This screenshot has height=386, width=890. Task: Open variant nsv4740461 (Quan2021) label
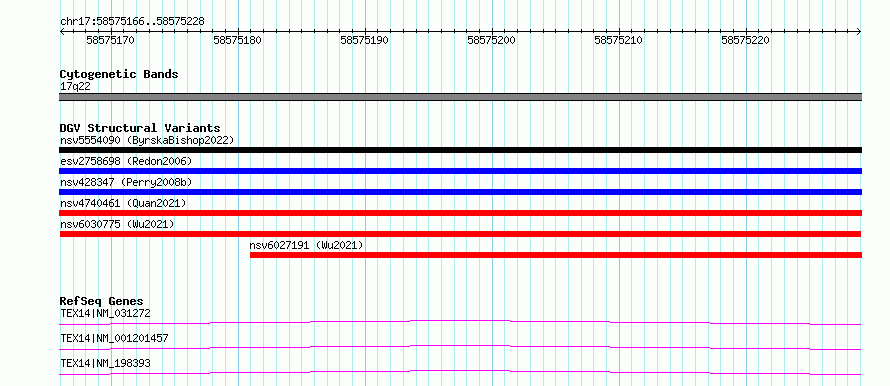tap(123, 203)
